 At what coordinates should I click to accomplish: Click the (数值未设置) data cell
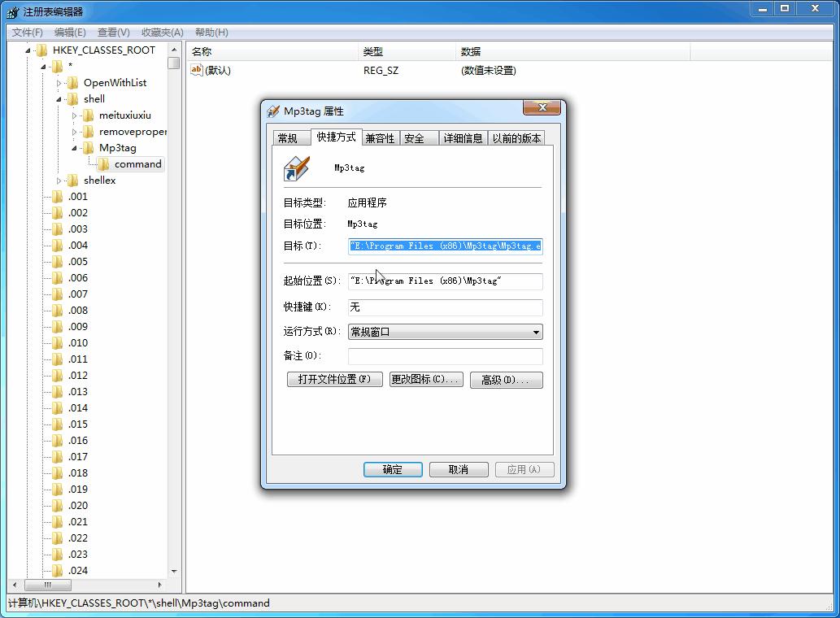[x=489, y=71]
